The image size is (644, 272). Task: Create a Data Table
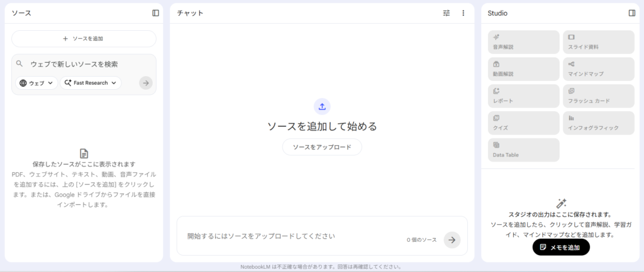click(x=524, y=150)
